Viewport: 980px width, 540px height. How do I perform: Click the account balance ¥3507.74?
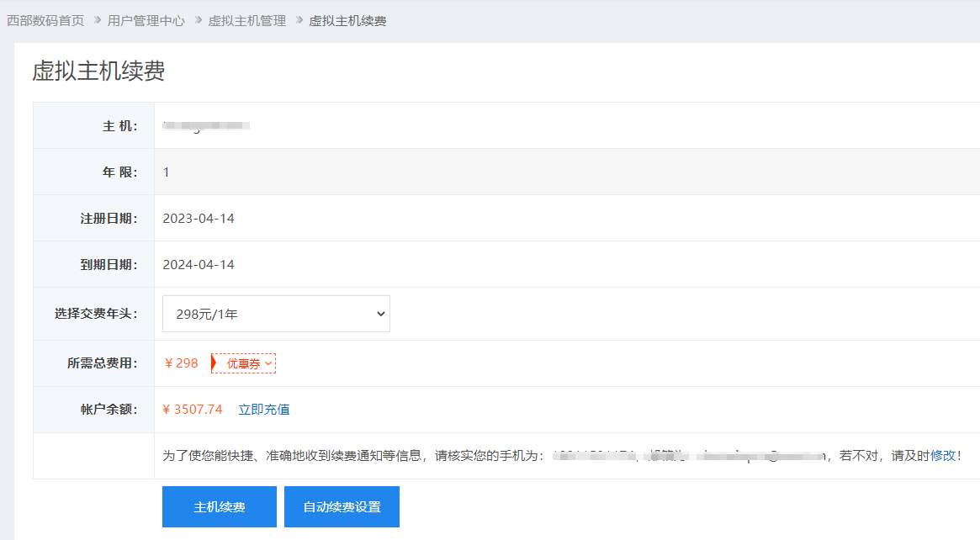coord(193,410)
